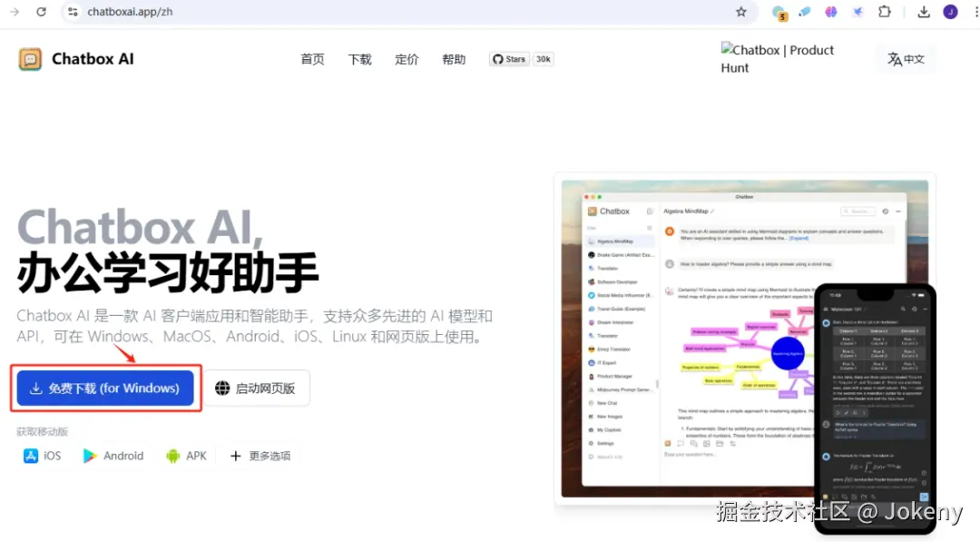Click the blue tag extension icon

pos(804,12)
